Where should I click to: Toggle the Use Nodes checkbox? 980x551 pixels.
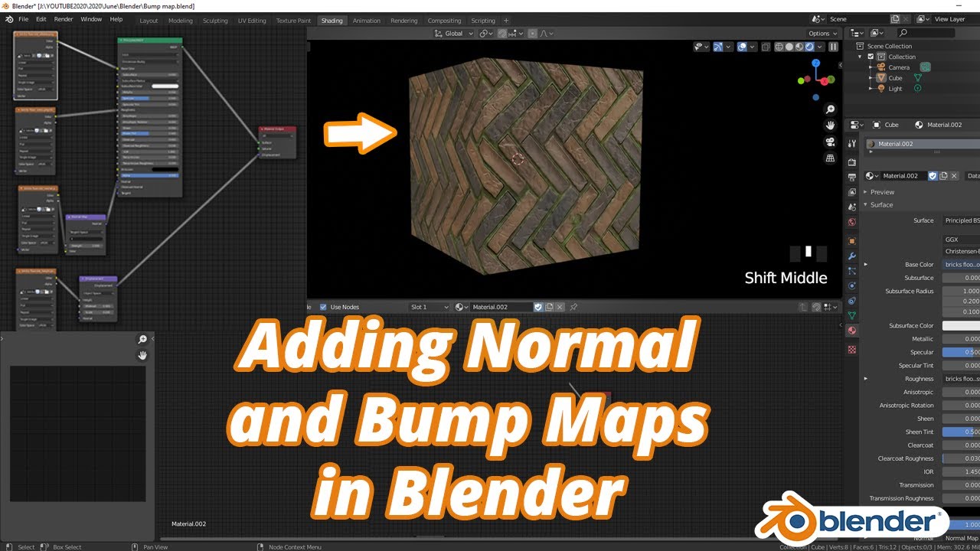[x=323, y=307]
